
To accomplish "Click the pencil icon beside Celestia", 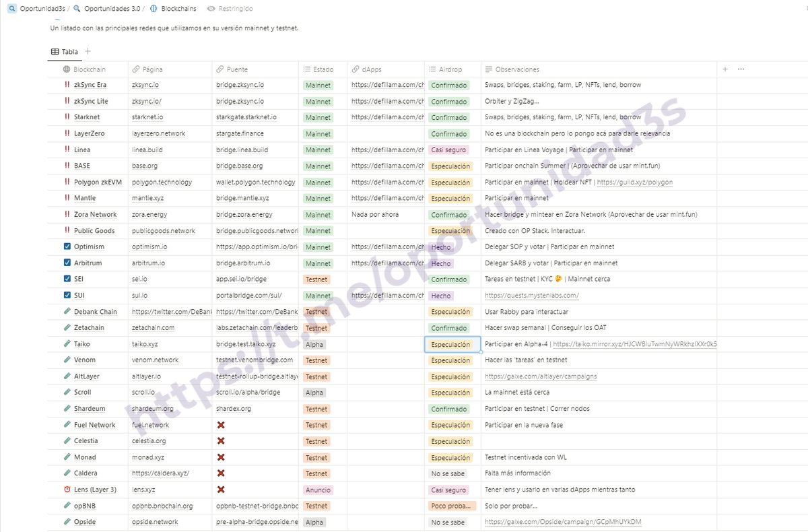I will pos(67,440).
